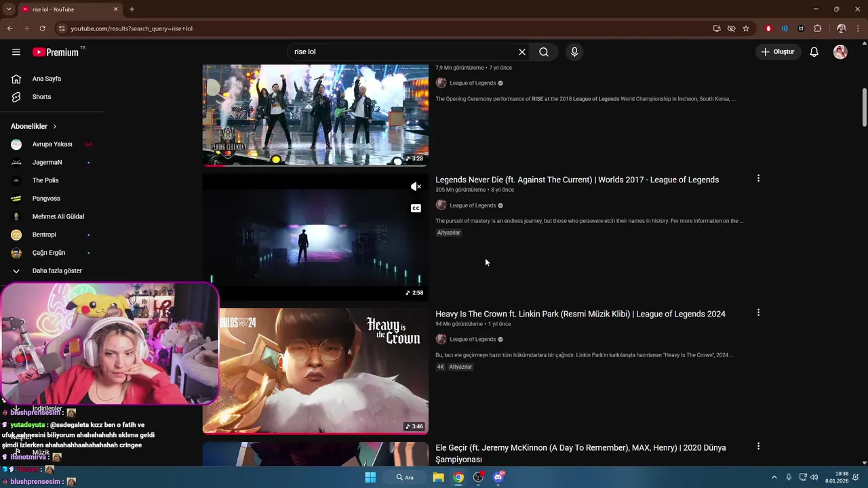868x488 pixels.
Task: Open the Windows Start menu
Action: pyautogui.click(x=370, y=477)
